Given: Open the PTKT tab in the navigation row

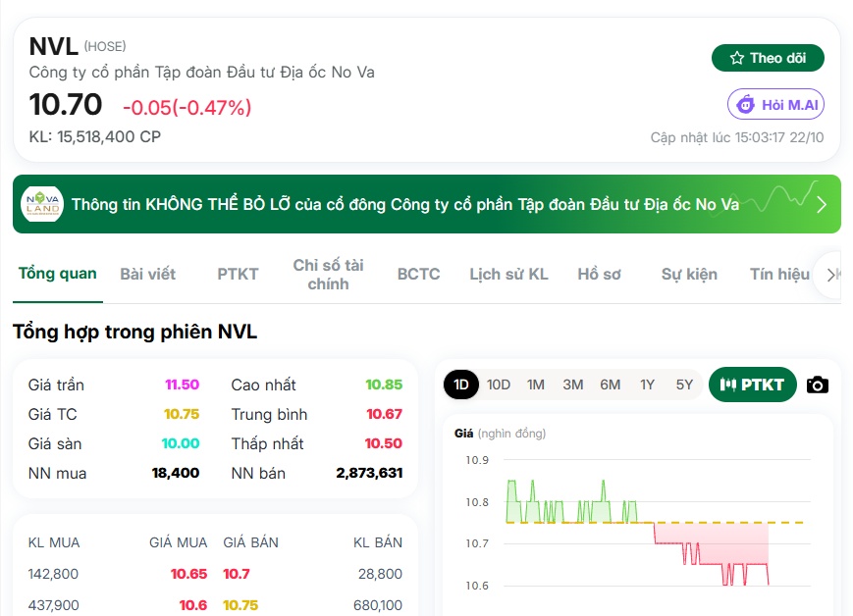Looking at the screenshot, I should click(x=238, y=274).
